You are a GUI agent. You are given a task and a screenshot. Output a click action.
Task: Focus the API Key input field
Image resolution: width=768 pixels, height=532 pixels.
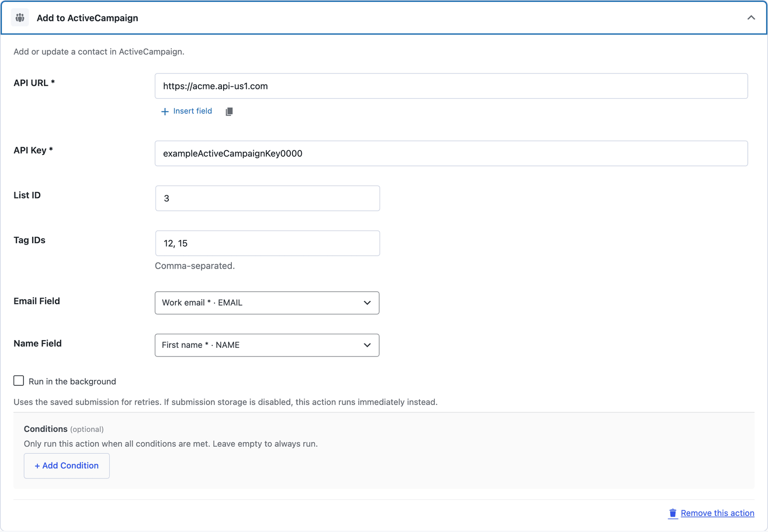(x=451, y=154)
